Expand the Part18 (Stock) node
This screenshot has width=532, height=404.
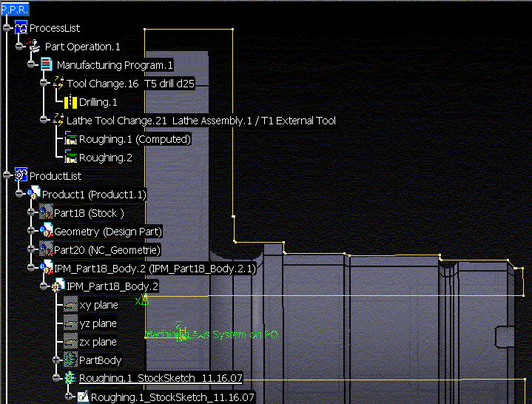[x=31, y=213]
